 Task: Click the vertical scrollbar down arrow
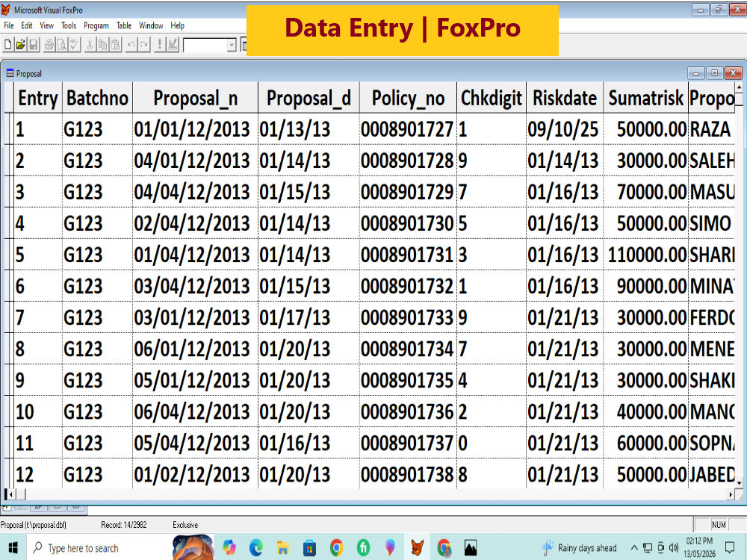point(739,483)
